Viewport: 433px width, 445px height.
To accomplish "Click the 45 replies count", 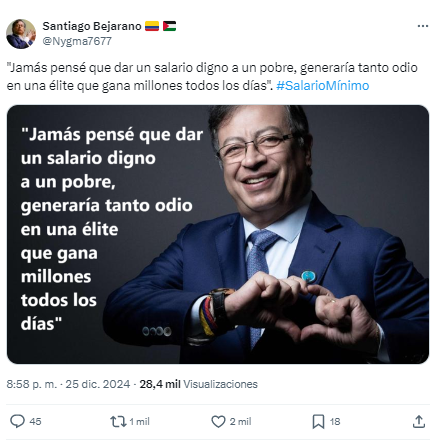I will coord(35,421).
